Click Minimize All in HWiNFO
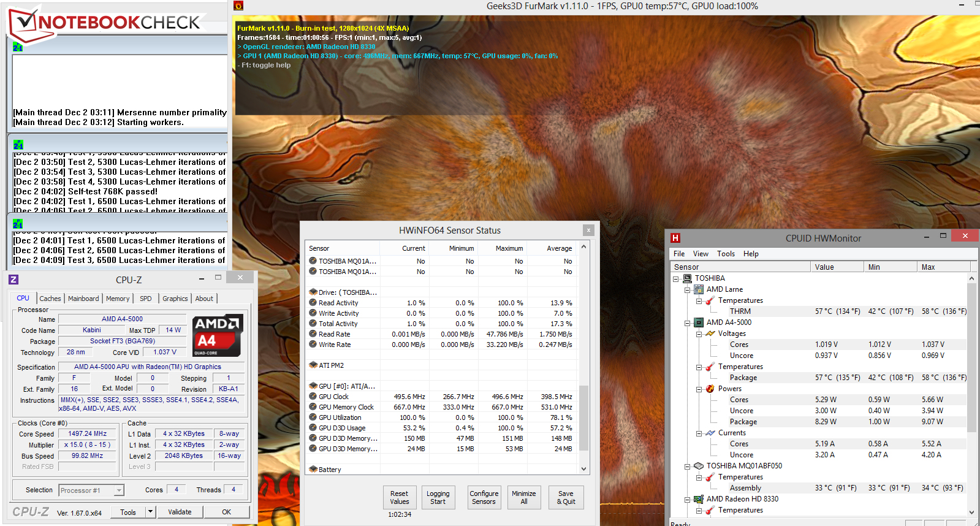The height and width of the screenshot is (526, 980). [x=524, y=497]
